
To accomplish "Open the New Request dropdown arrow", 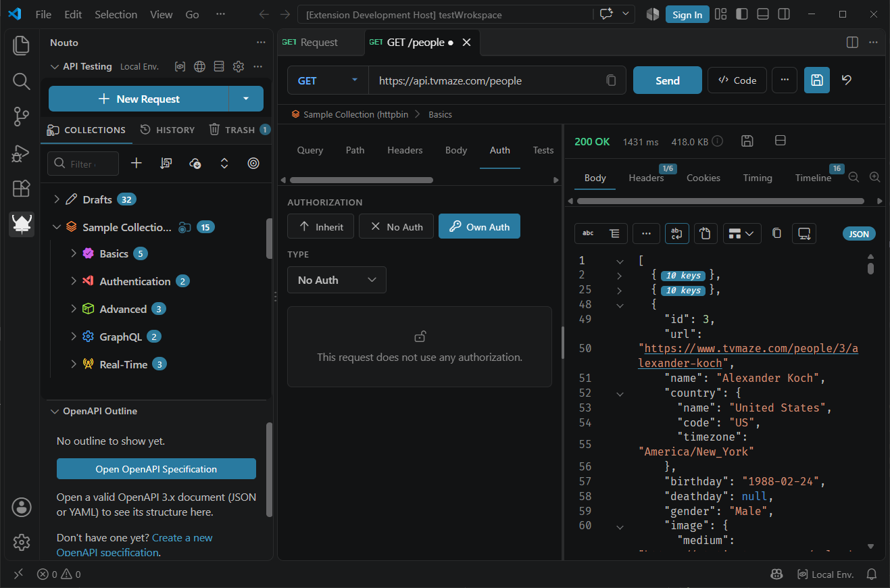I will tap(246, 99).
